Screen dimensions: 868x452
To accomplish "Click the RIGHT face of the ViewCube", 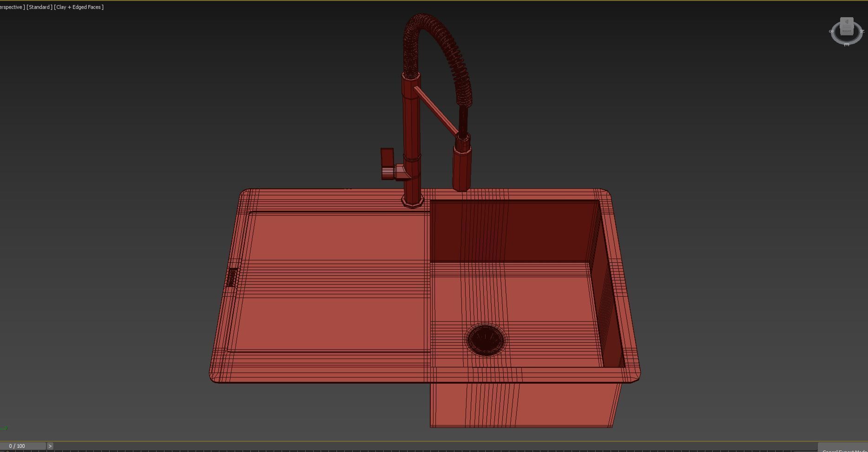I will (847, 31).
